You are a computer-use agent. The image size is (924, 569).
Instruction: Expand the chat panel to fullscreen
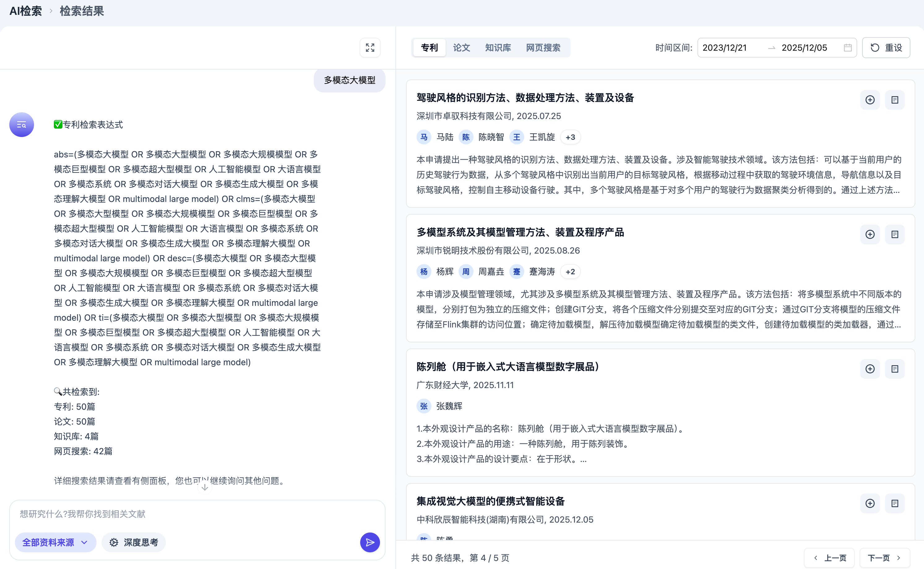370,47
